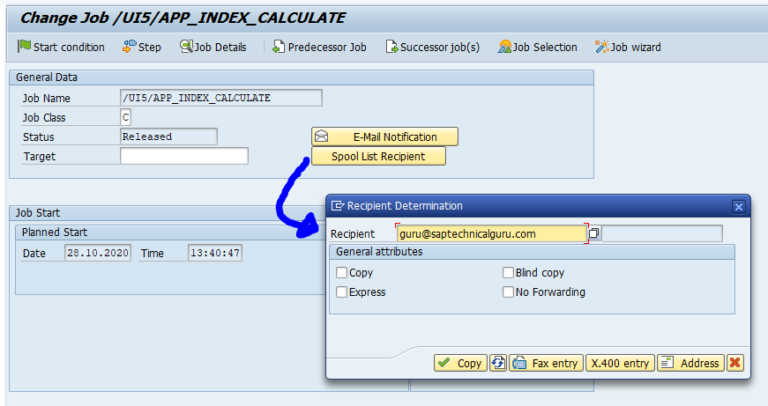Enable the Blind copy checkbox
This screenshot has width=768, height=406.
[x=508, y=273]
